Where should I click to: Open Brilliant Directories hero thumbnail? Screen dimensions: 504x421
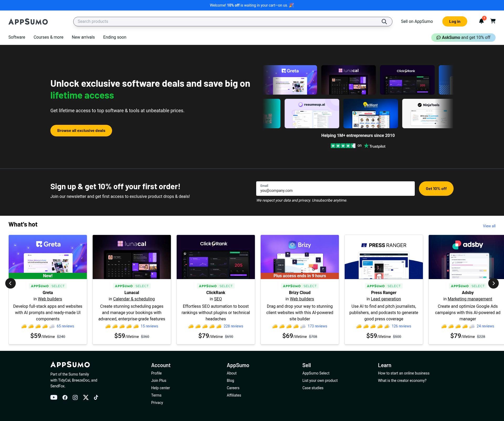[371, 114]
